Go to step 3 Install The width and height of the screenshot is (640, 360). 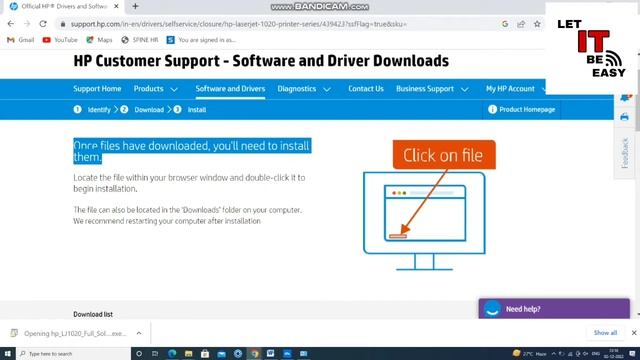190,109
